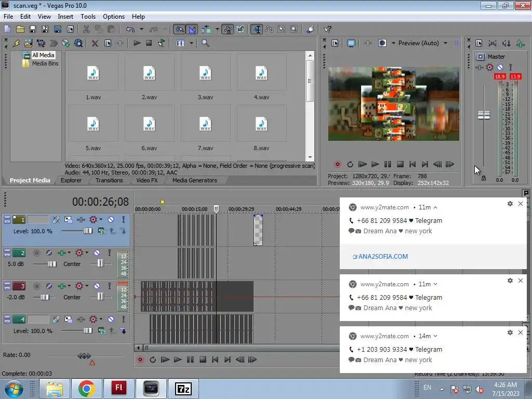Open 7-Zip from the taskbar
The image size is (532, 399).
tap(183, 389)
